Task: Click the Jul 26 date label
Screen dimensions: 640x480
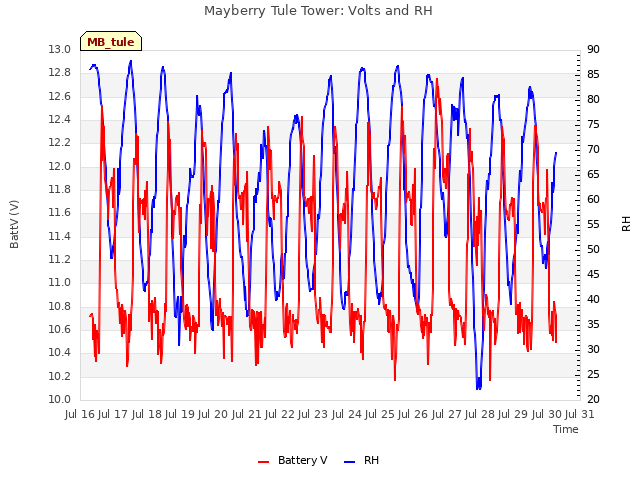Action: click(413, 414)
